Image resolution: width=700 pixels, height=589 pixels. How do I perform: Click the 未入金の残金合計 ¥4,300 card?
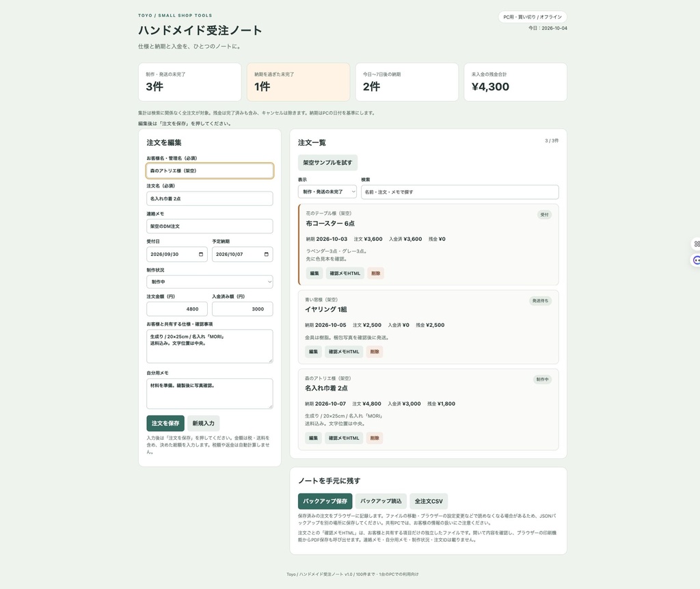[515, 82]
